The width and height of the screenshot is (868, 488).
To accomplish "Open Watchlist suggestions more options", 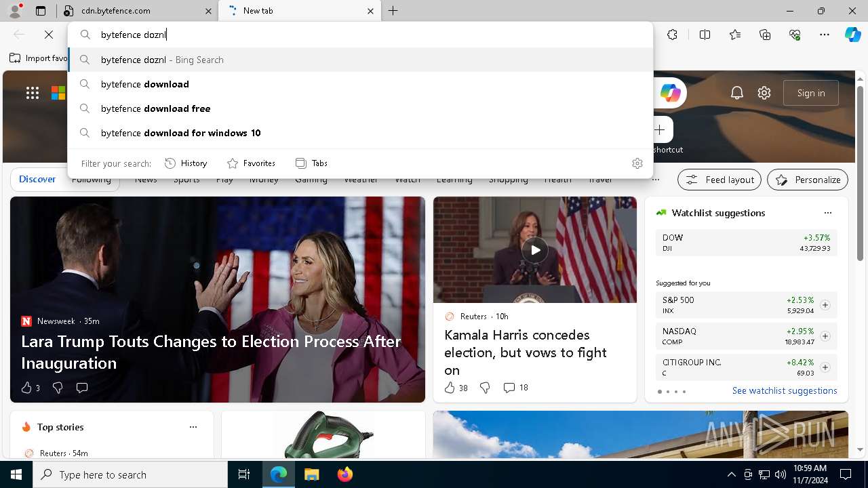I will (x=827, y=213).
